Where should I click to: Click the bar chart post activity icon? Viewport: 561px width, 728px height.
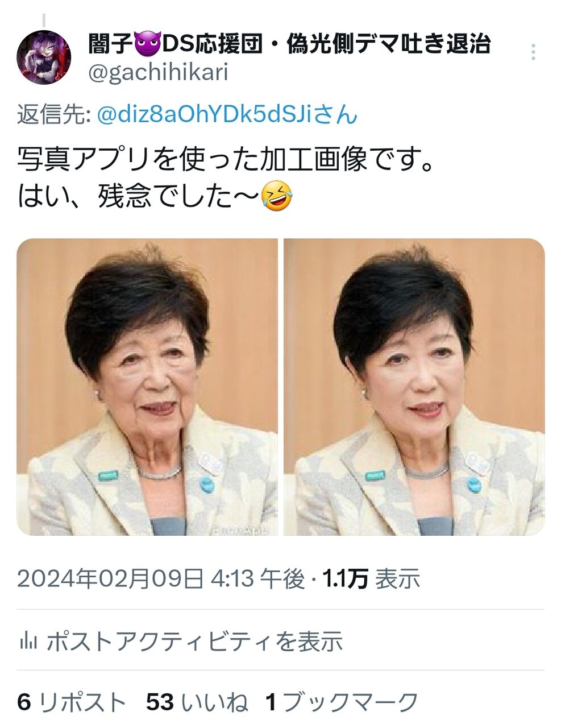coord(28,642)
